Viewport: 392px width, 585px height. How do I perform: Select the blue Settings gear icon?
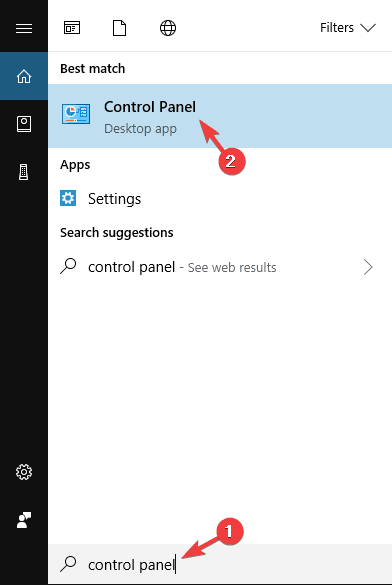point(68,198)
